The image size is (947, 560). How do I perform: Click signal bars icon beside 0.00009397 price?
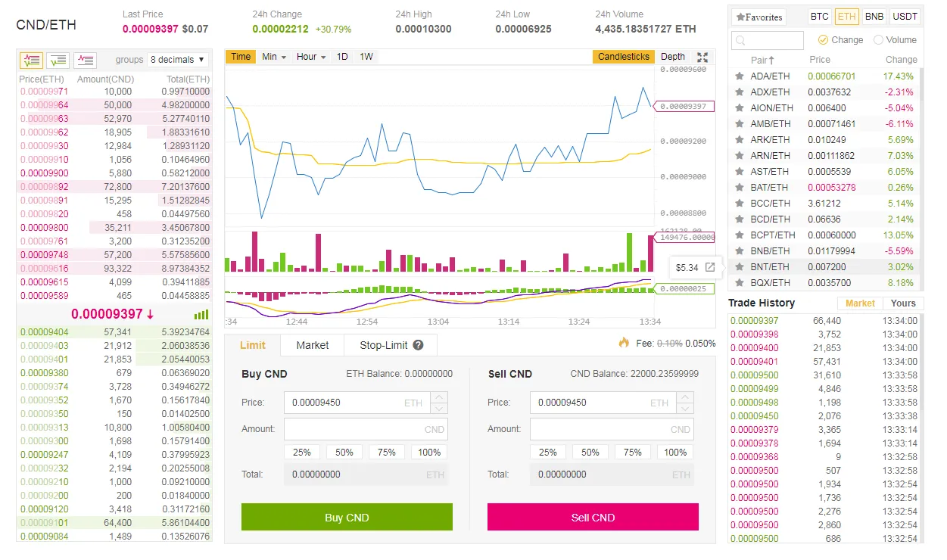point(201,315)
